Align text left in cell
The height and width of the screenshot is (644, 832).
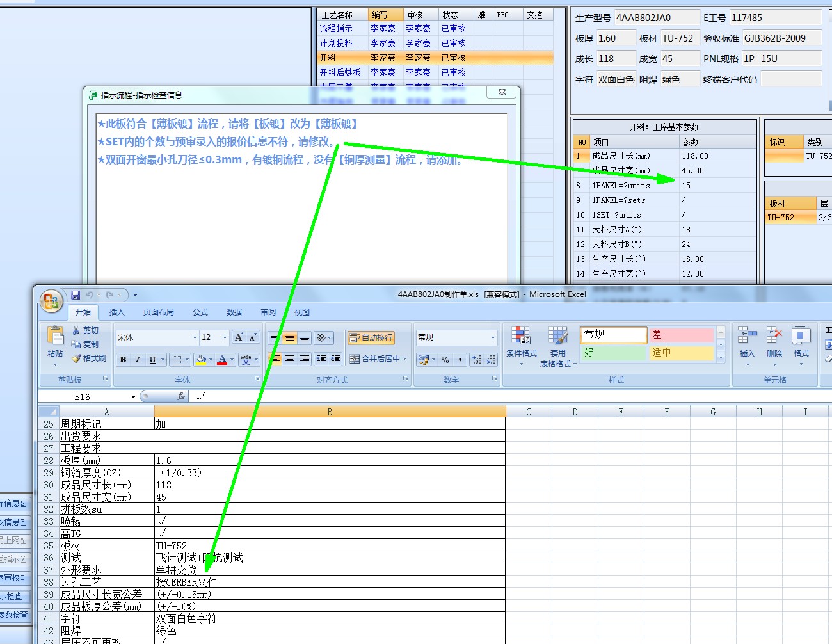(x=275, y=359)
